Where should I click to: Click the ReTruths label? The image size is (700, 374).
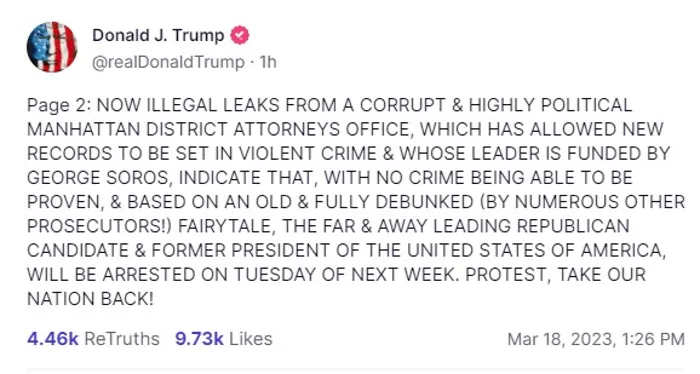pos(122,339)
